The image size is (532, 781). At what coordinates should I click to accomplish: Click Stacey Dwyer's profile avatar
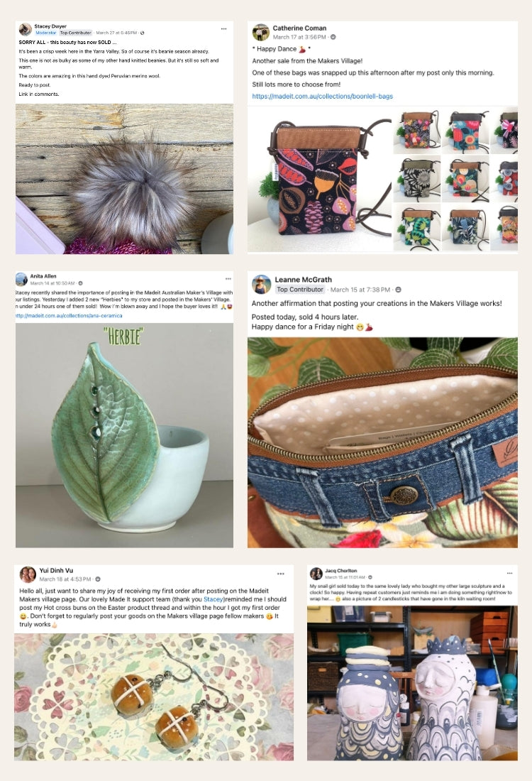tap(25, 29)
